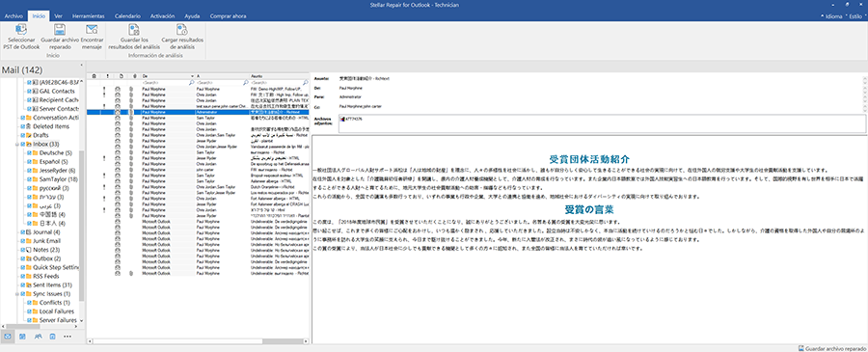The height and width of the screenshot is (352, 868).
Task: Select the Inicio tab
Action: [39, 16]
